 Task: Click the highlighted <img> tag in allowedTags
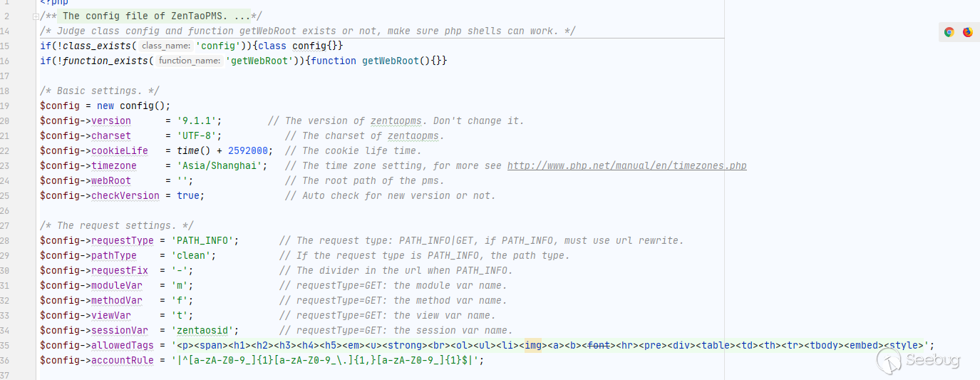[535, 346]
